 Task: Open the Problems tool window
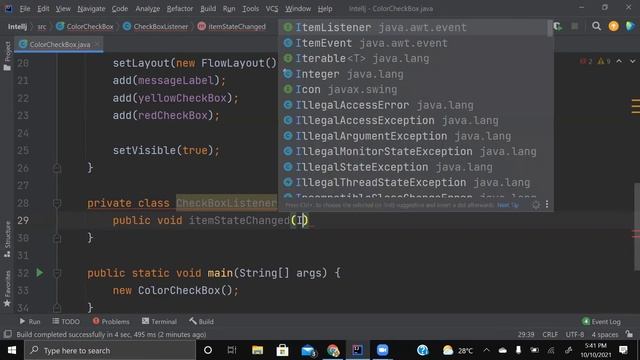point(111,322)
